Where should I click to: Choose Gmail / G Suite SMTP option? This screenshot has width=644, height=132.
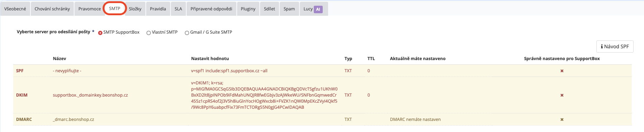coord(187,33)
